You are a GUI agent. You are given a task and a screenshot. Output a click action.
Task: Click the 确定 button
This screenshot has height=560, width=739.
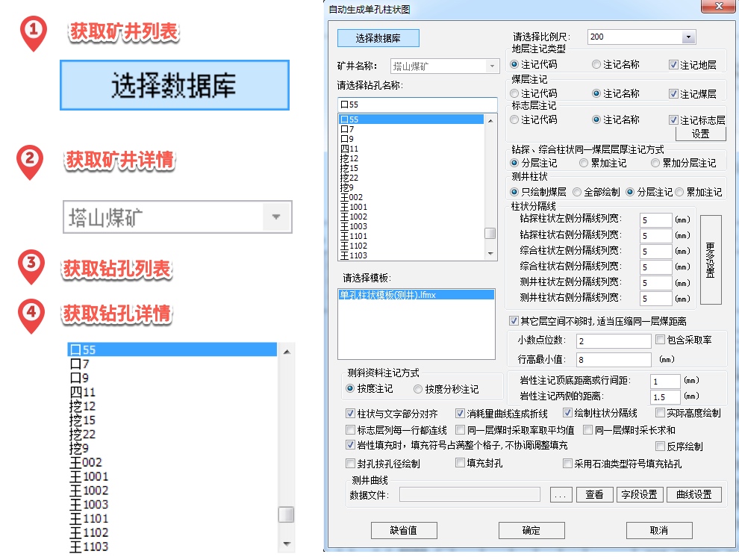click(x=531, y=530)
